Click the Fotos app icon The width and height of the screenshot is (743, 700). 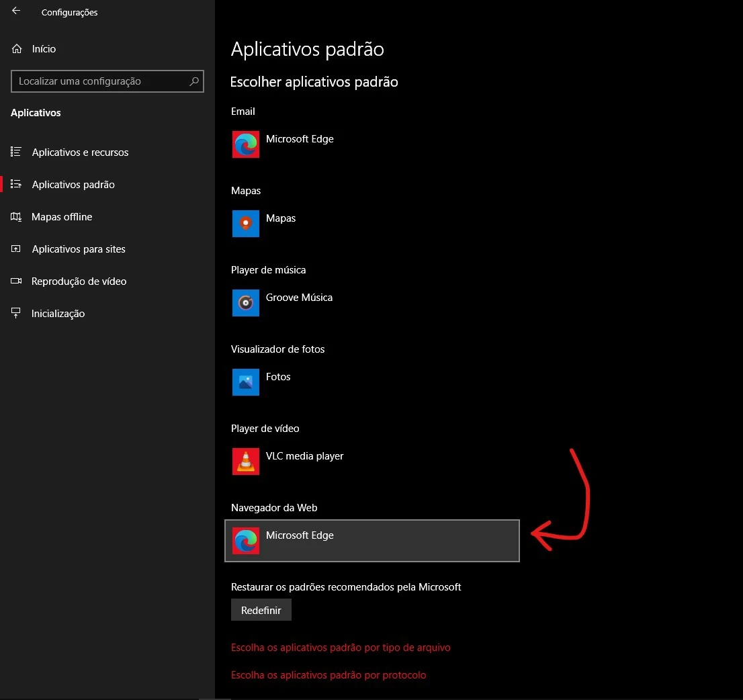click(x=246, y=382)
